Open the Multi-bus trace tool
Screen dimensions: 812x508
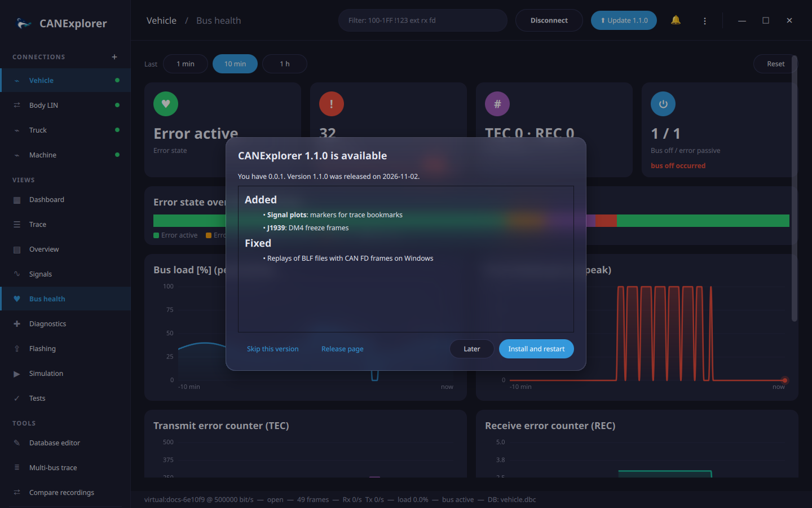pyautogui.click(x=65, y=468)
